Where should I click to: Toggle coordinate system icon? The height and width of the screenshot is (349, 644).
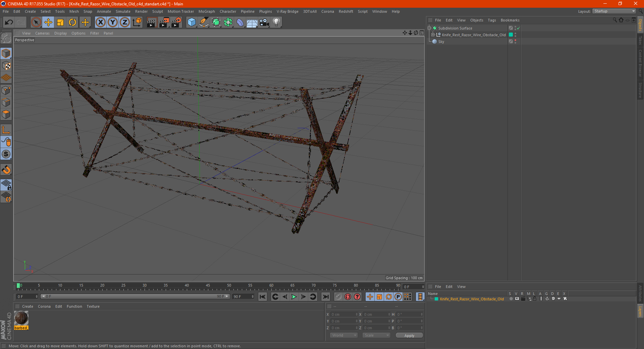click(137, 22)
